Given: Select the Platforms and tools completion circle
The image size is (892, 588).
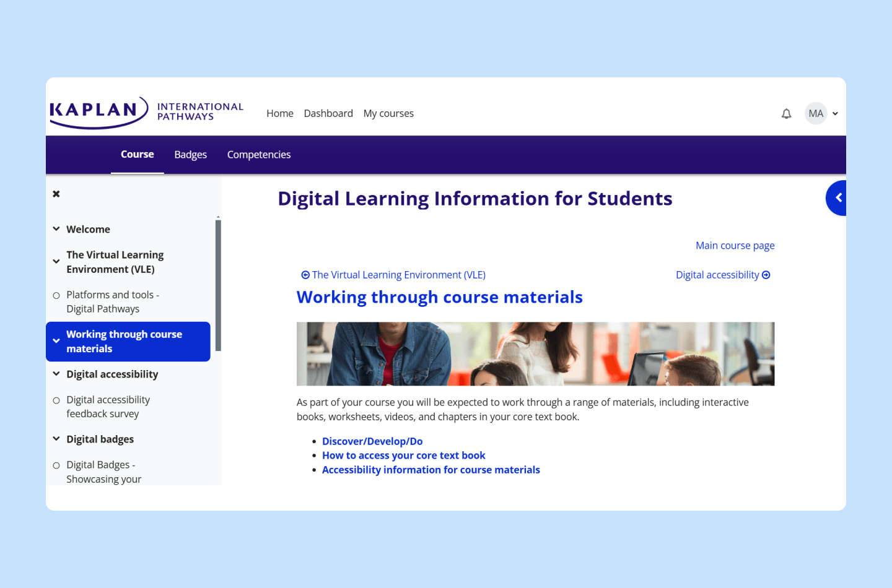Looking at the screenshot, I should (56, 295).
